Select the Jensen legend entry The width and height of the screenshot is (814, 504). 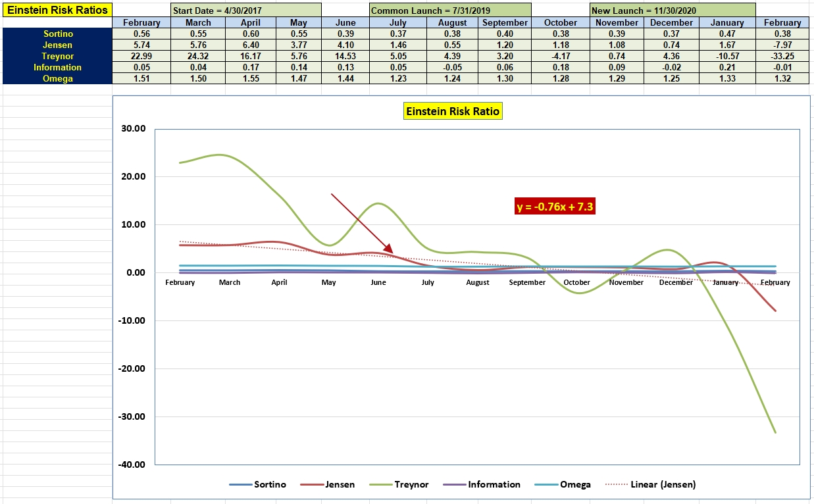click(x=328, y=484)
